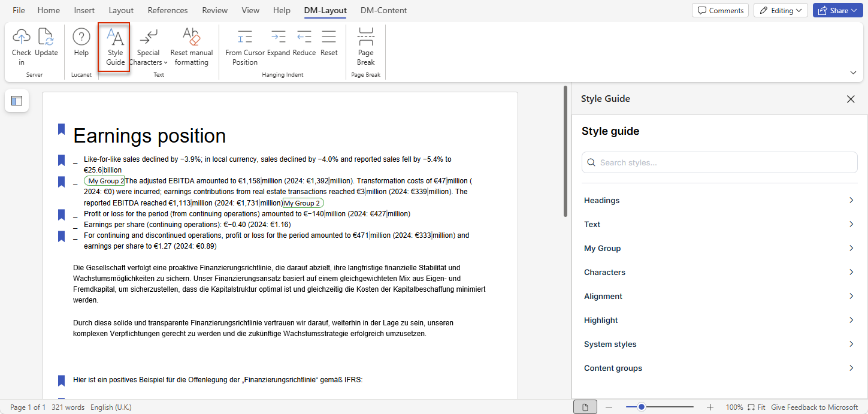
Task: Collapse the ribbon with the chevron
Action: click(854, 72)
